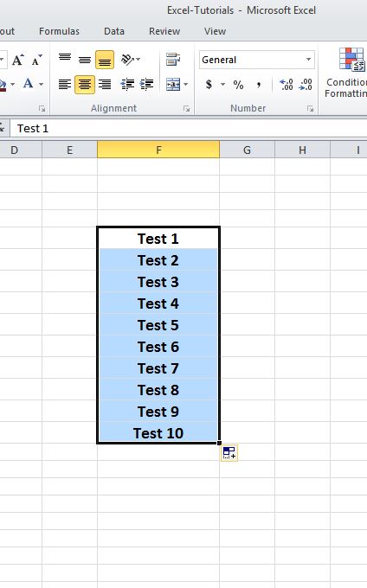Viewport: 367px width, 588px height.
Task: Open the Auto Fill Options dropdown
Action: [229, 453]
